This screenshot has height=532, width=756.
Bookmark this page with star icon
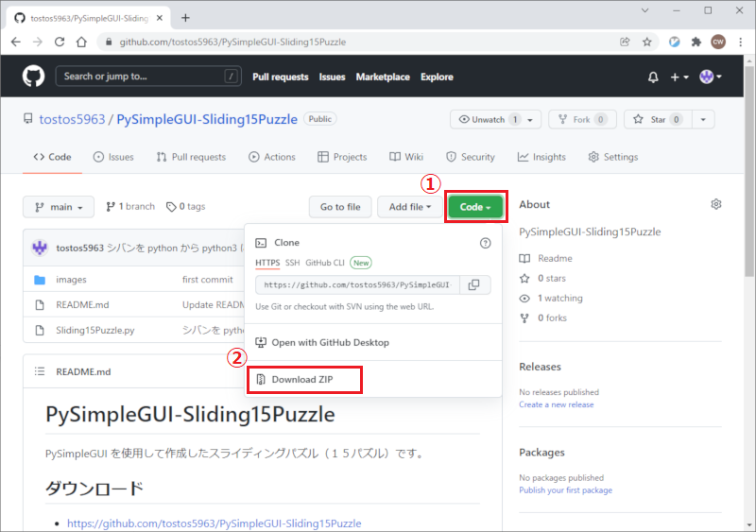(647, 42)
